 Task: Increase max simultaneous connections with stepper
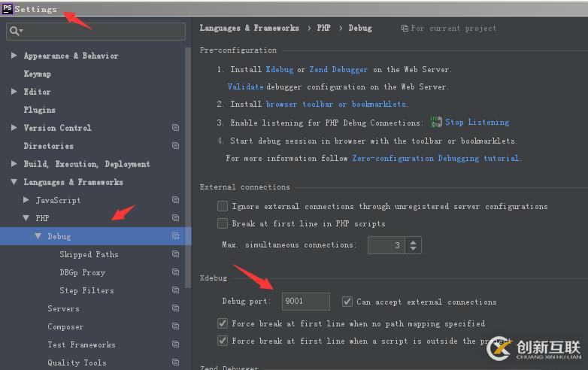point(414,241)
